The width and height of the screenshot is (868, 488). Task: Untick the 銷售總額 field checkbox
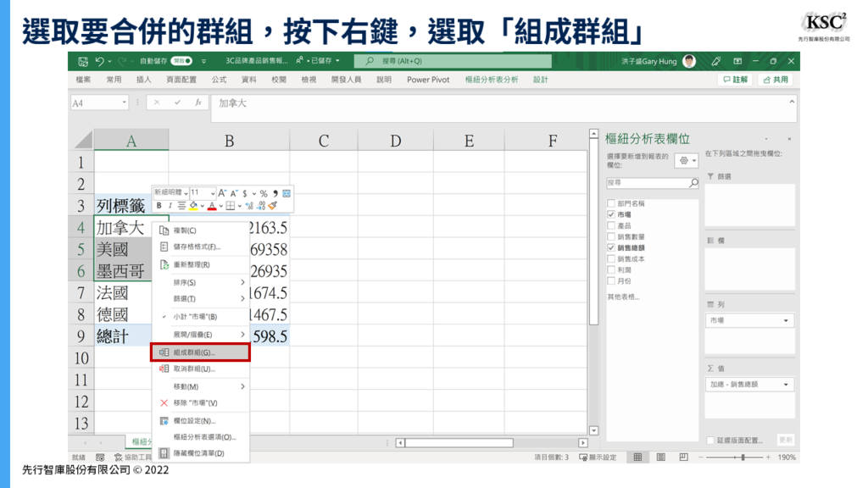611,248
